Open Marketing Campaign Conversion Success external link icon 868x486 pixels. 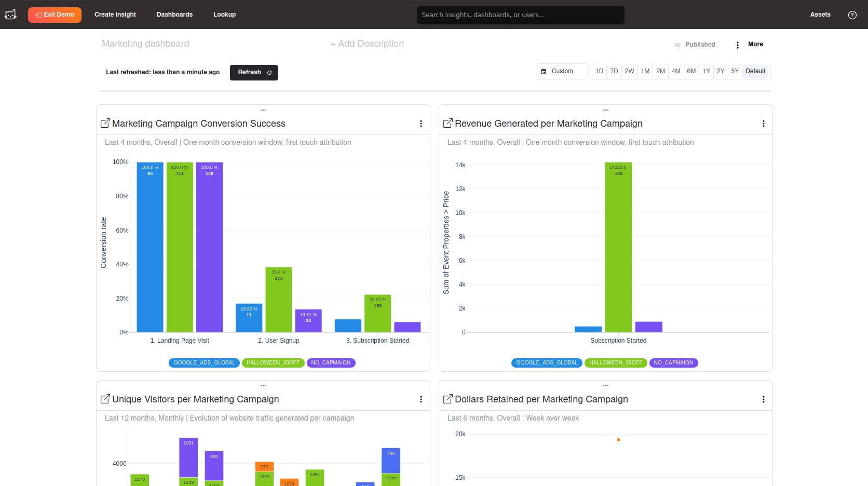point(105,123)
